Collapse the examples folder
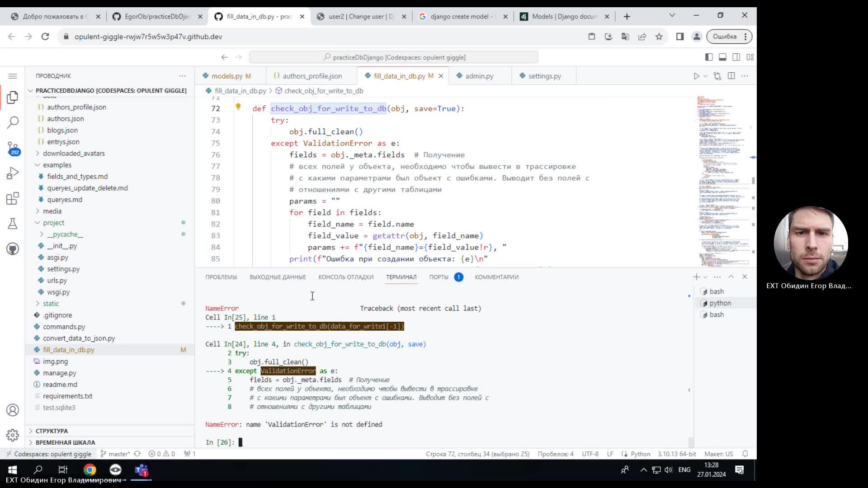The width and height of the screenshot is (868, 488). coord(57,165)
